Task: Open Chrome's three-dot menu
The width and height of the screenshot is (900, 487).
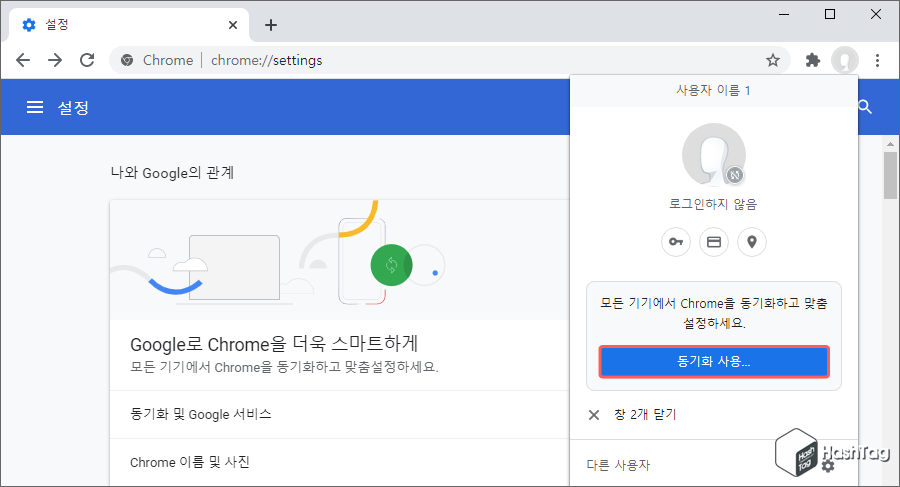Action: [877, 60]
